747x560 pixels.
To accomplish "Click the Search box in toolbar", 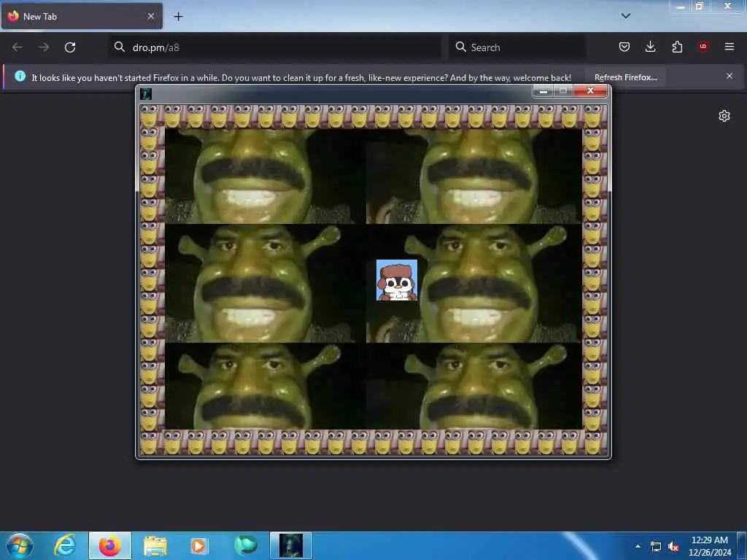I will [517, 47].
